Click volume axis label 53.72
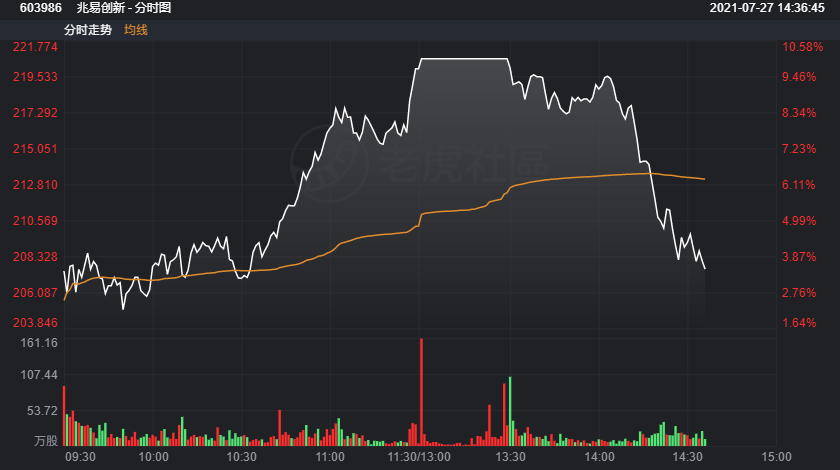Viewport: 840px width, 470px height. (42, 411)
